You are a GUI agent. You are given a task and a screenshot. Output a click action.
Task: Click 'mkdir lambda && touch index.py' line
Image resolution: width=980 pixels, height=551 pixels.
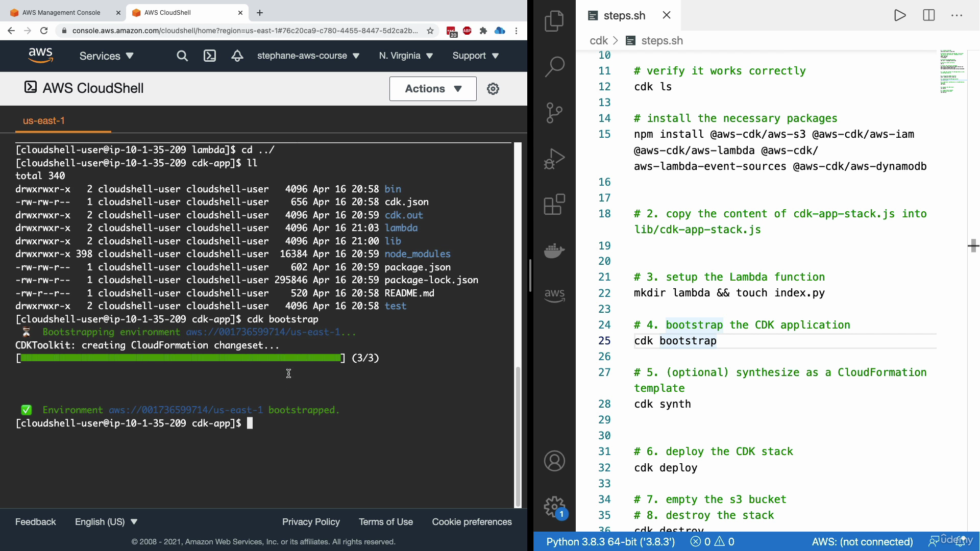(729, 293)
